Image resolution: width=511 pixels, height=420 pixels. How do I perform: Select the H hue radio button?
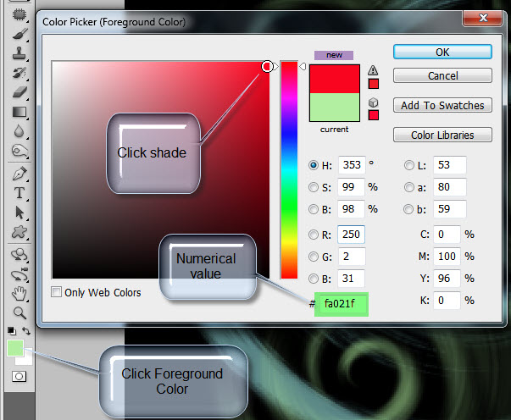(314, 165)
